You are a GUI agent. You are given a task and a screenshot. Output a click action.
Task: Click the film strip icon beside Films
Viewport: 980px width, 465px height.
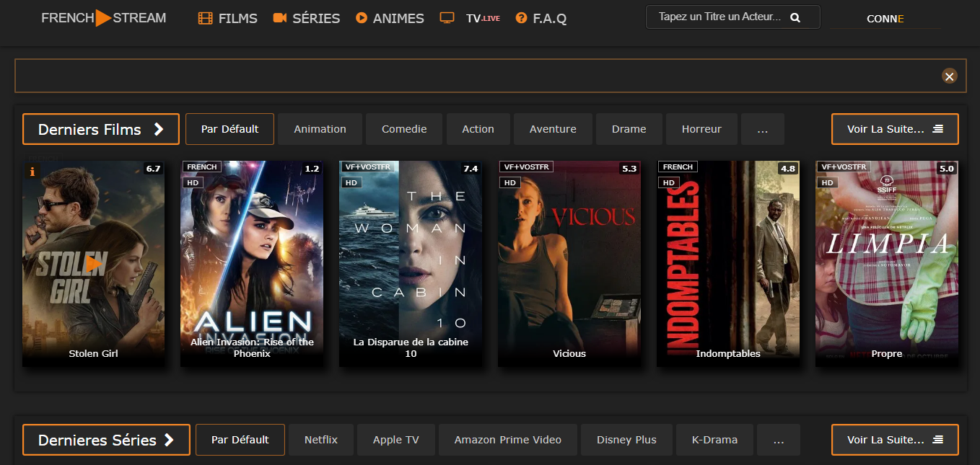point(205,18)
